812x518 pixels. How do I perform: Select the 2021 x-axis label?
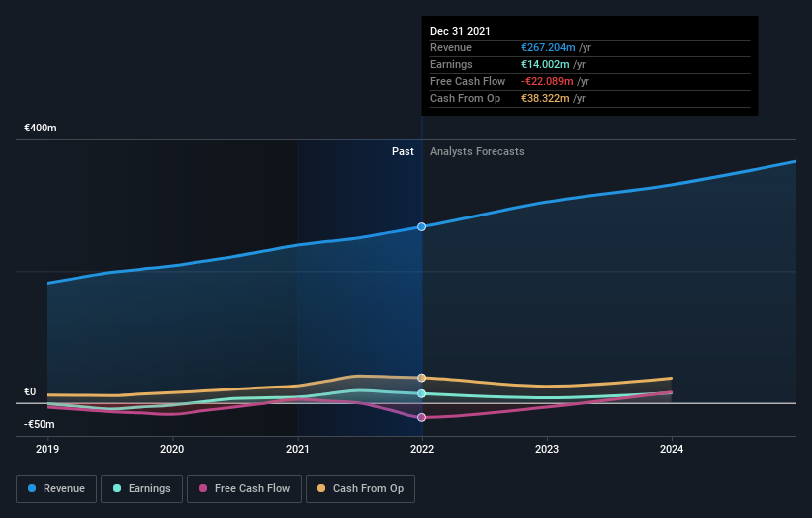coord(298,449)
